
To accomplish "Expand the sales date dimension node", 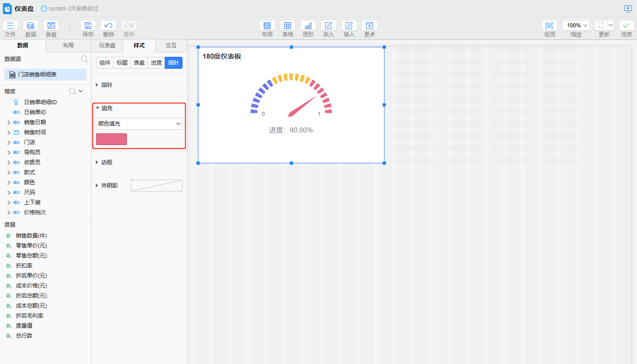I will click(9, 122).
